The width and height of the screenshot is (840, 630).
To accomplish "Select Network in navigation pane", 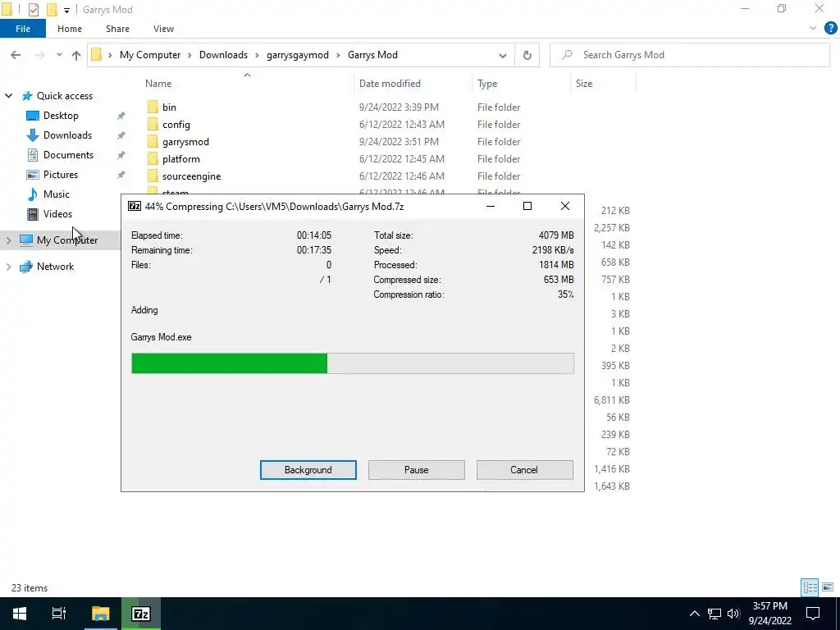I will 55,267.
